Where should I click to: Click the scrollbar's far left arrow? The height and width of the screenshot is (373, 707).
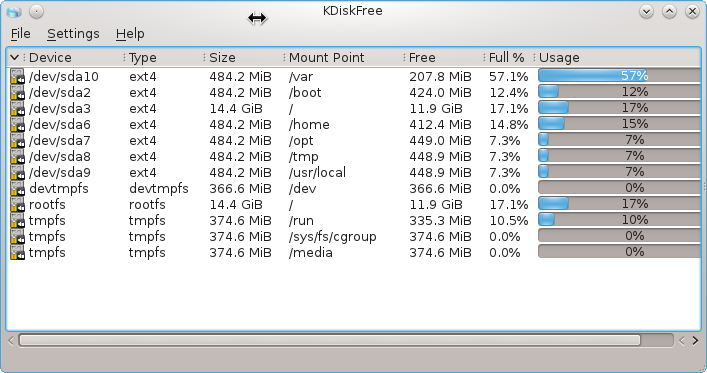11,341
